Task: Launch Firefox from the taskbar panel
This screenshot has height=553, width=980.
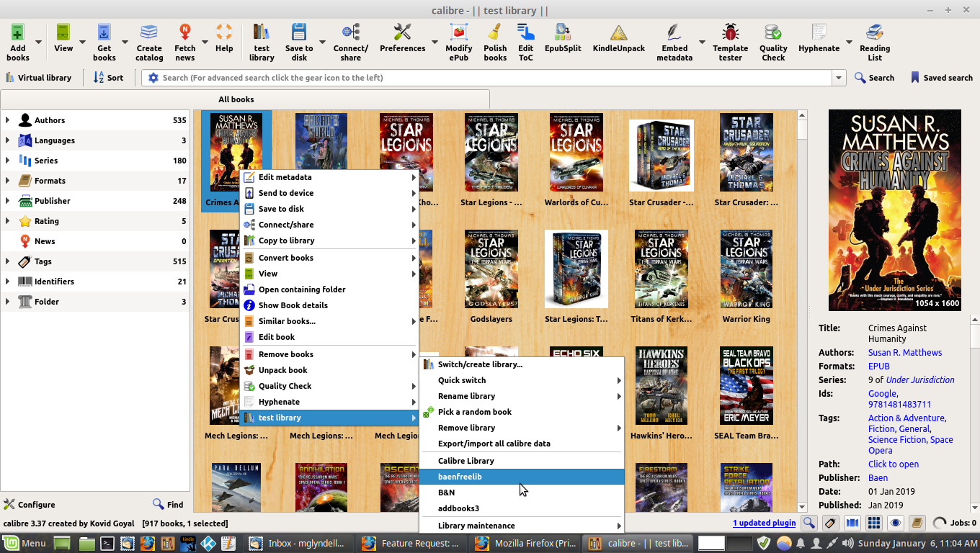Action: tap(147, 544)
